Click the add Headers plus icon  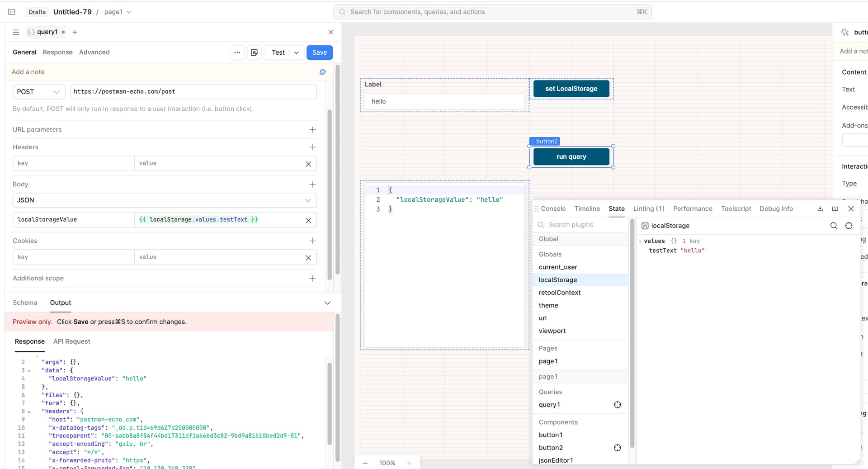(x=312, y=147)
